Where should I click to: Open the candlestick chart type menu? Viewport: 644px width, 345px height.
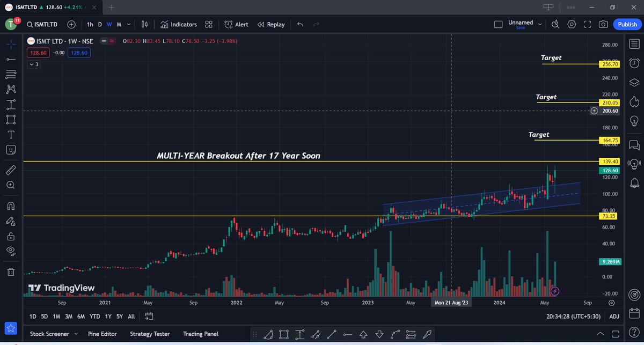pyautogui.click(x=144, y=24)
